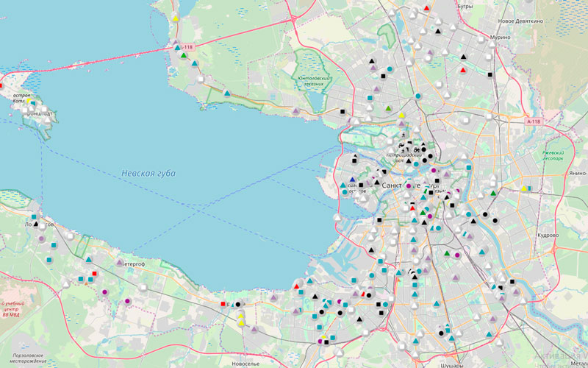Select the red square marker at far left edge

pos(1,85)
